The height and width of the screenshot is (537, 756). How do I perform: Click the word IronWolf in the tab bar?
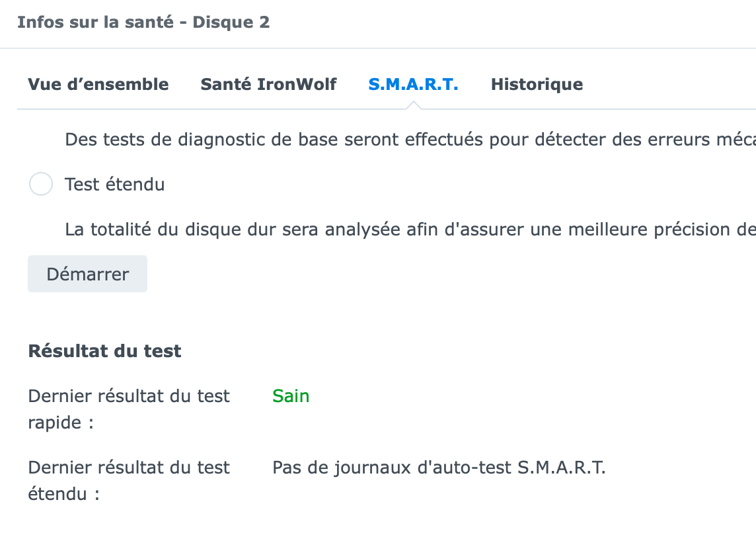pyautogui.click(x=297, y=85)
